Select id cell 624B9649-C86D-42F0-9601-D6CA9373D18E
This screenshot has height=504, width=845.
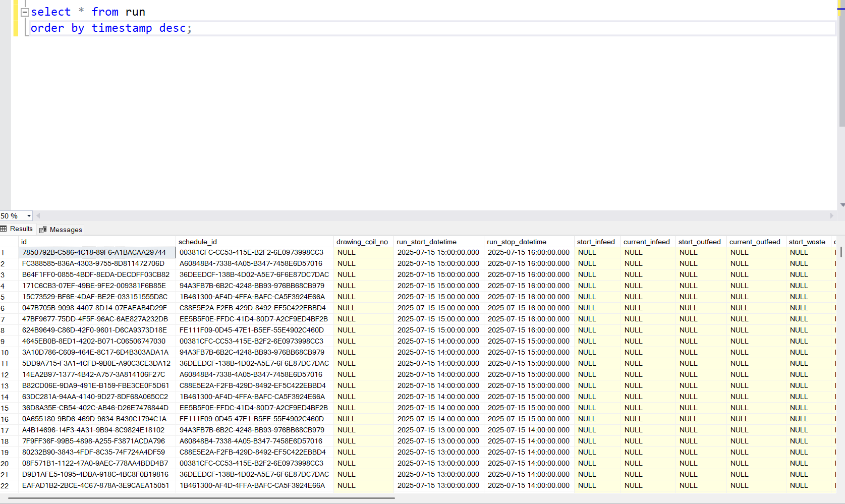(97, 330)
